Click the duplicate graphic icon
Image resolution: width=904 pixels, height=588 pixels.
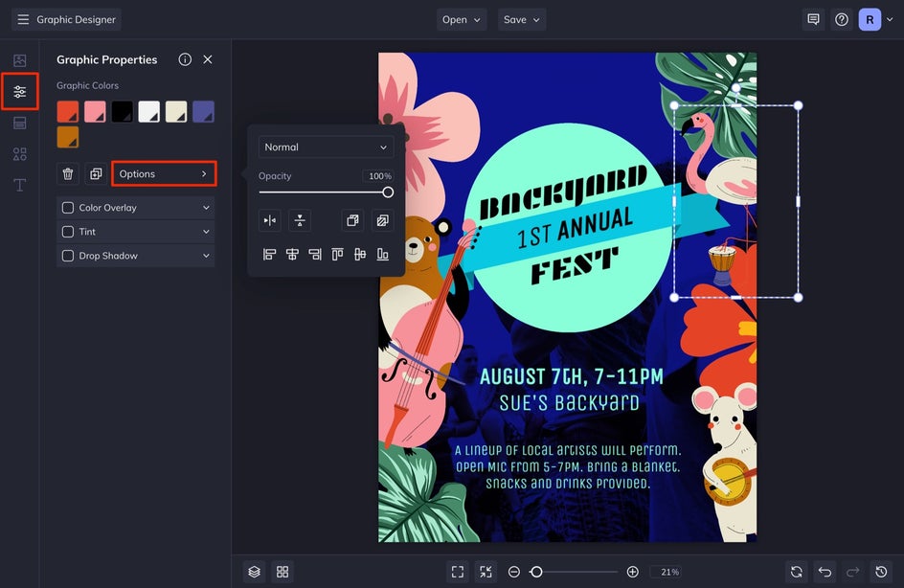click(x=96, y=174)
